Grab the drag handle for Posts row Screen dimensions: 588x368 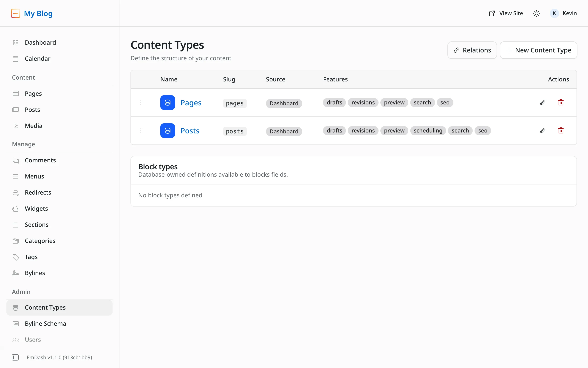(142, 131)
